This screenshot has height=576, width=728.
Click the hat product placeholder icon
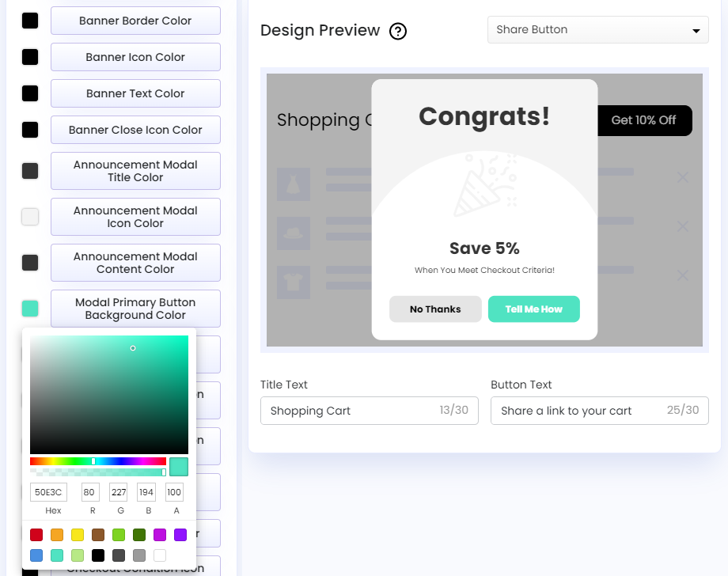[x=294, y=234]
